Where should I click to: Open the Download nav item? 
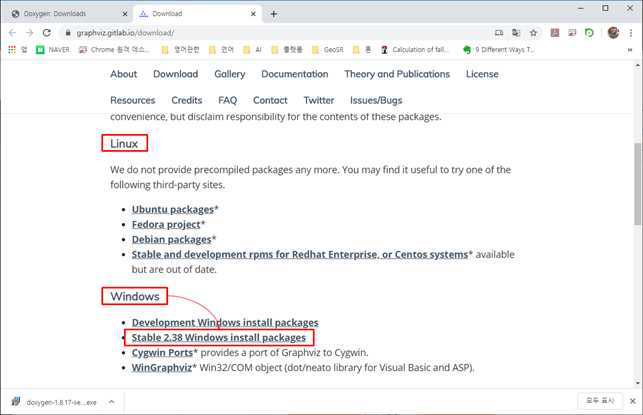(x=176, y=74)
